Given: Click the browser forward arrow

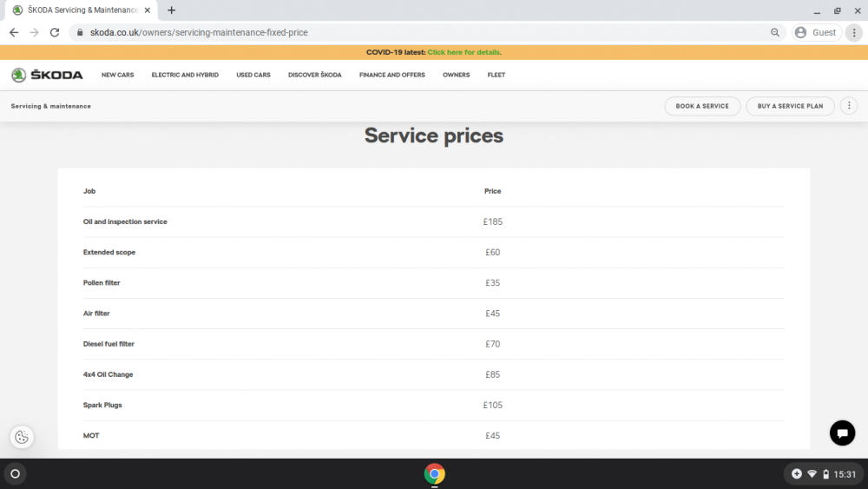Looking at the screenshot, I should (x=35, y=33).
